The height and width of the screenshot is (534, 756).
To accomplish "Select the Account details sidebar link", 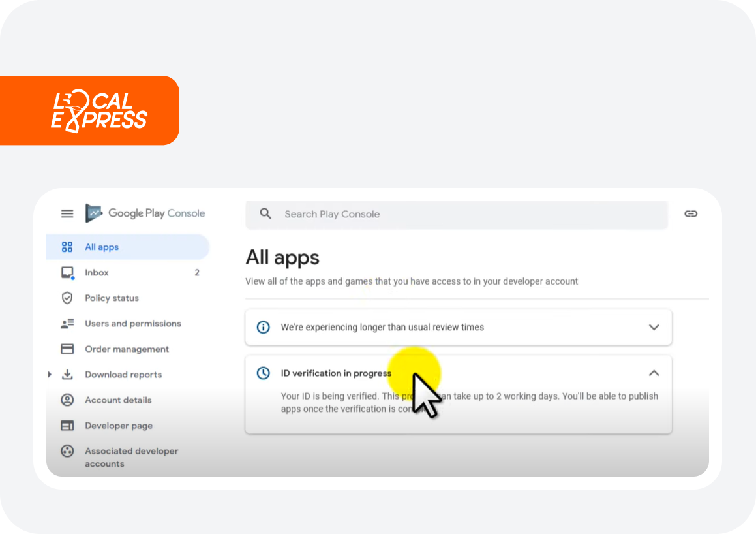I will click(x=118, y=400).
